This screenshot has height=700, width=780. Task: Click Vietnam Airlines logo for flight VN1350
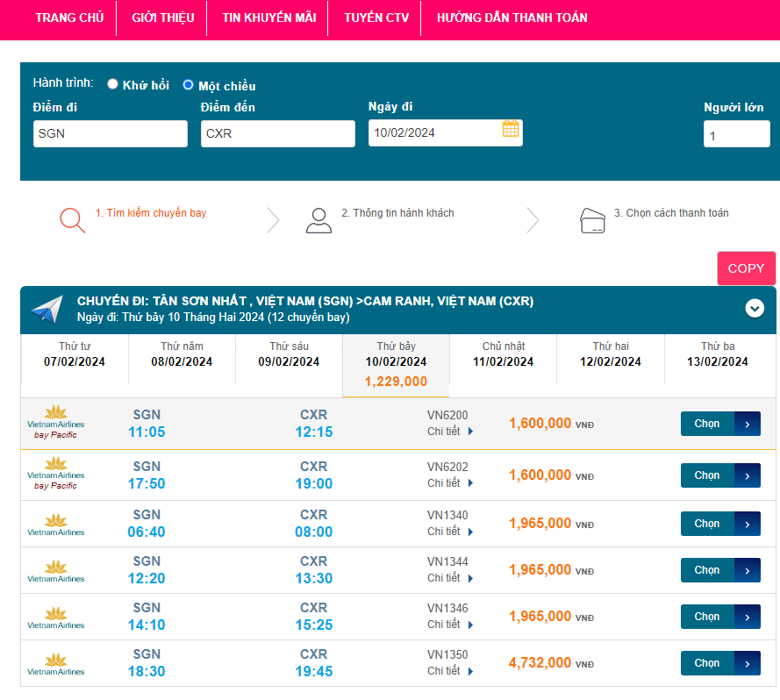pos(56,663)
